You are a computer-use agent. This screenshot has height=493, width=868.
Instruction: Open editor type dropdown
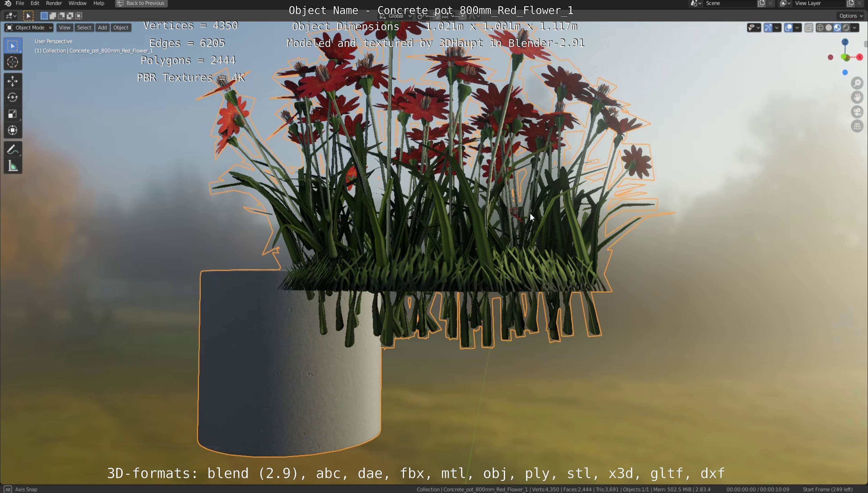(11, 15)
